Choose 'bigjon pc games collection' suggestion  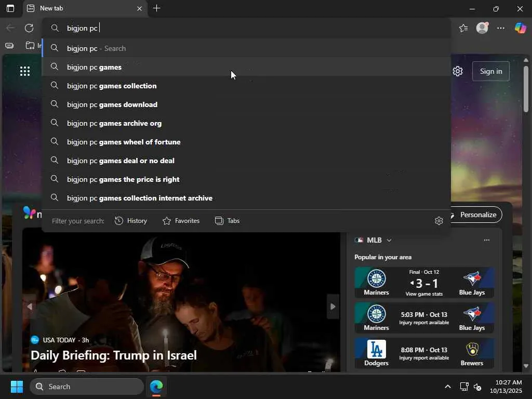[246, 86]
